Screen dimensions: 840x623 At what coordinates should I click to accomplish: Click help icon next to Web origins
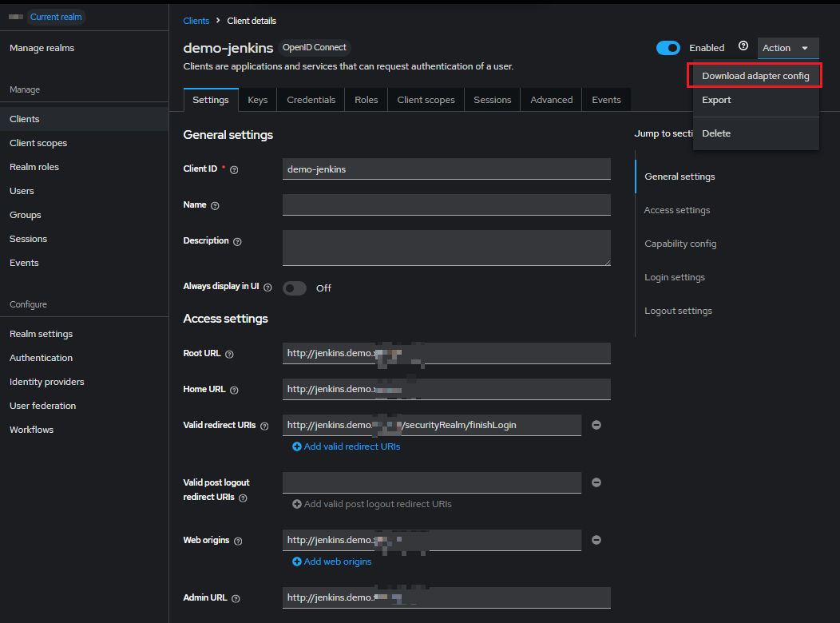click(239, 541)
